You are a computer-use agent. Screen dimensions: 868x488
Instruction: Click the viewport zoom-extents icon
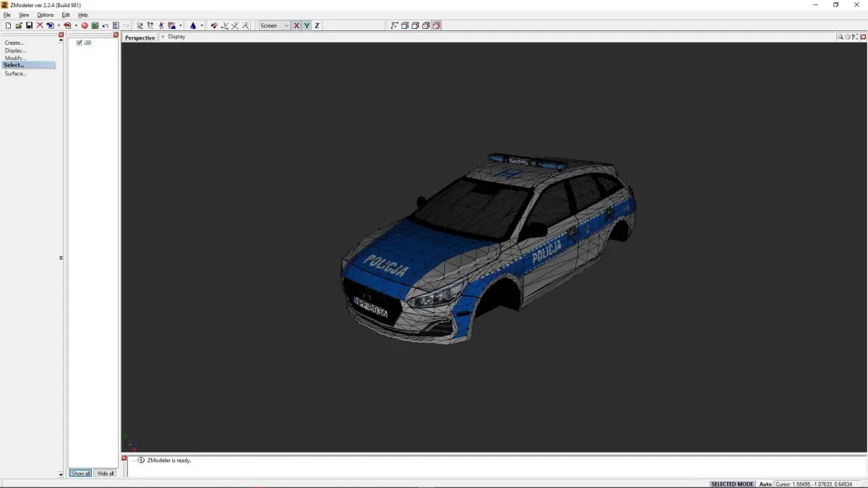pyautogui.click(x=855, y=37)
